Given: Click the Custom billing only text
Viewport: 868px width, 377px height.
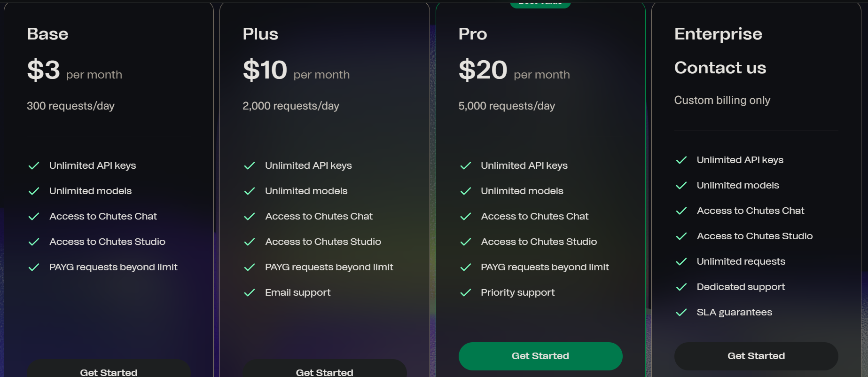Looking at the screenshot, I should point(722,101).
